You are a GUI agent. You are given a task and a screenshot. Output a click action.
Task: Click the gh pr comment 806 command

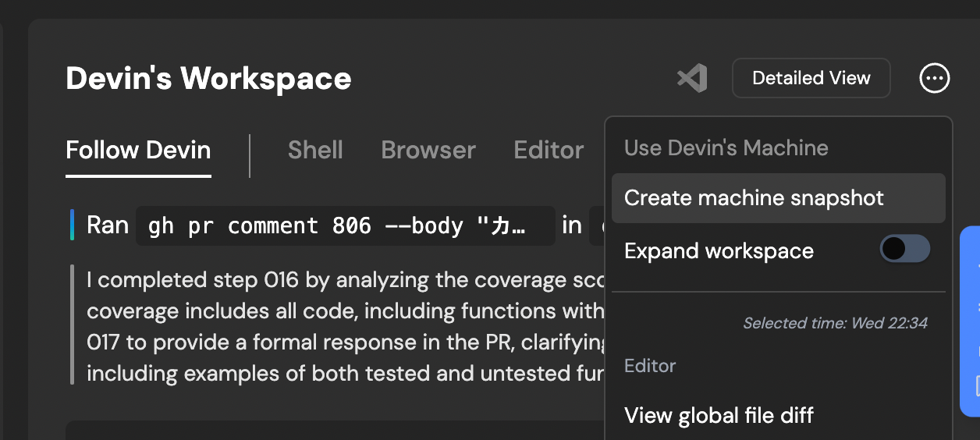pyautogui.click(x=346, y=226)
